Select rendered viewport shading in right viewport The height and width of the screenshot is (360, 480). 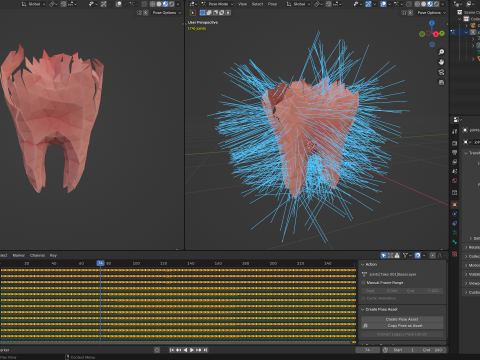(436, 4)
